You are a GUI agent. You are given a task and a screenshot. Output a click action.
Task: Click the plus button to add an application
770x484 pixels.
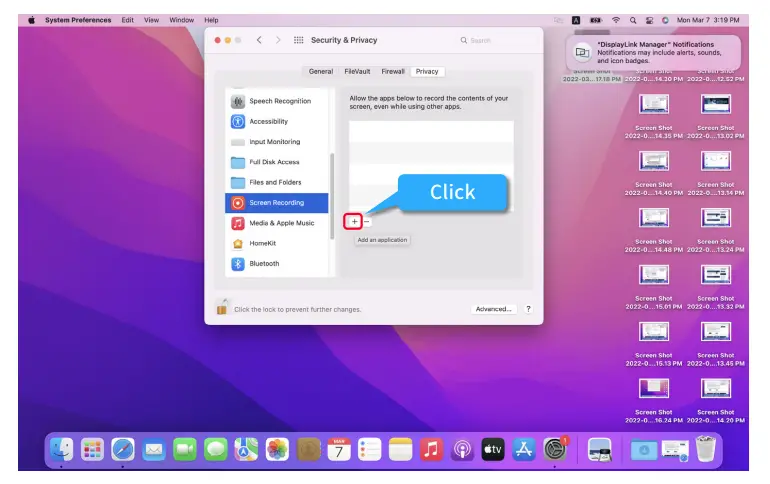[354, 221]
